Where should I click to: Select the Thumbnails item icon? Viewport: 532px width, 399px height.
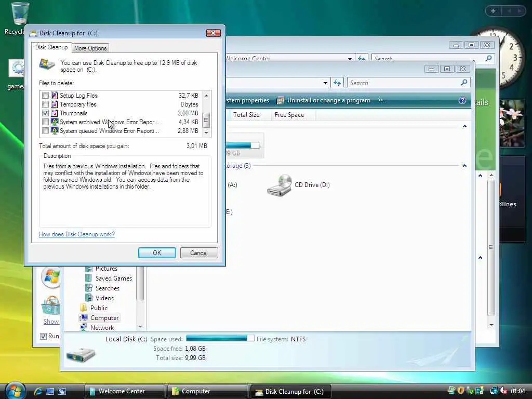coord(54,113)
